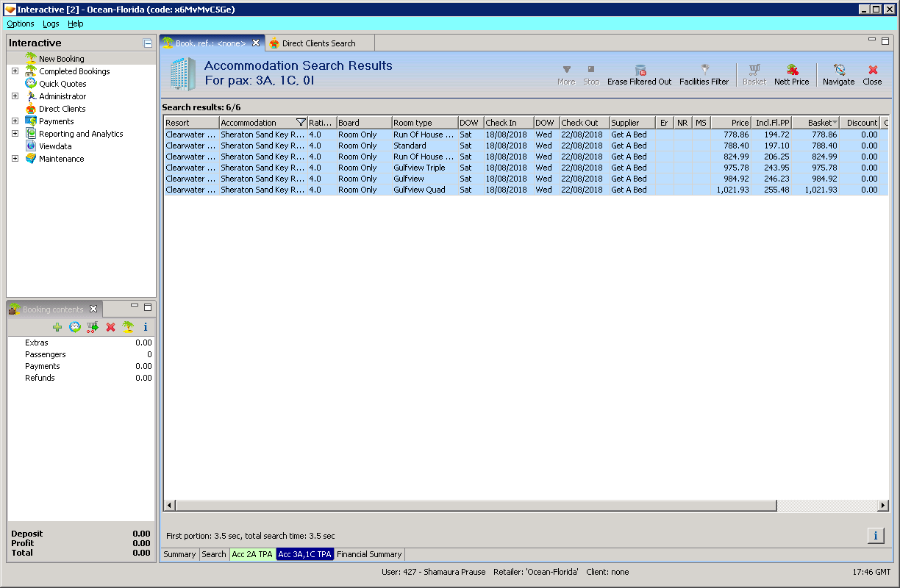Select Passengers row in Booking contents
The height and width of the screenshot is (588, 900).
tap(81, 354)
